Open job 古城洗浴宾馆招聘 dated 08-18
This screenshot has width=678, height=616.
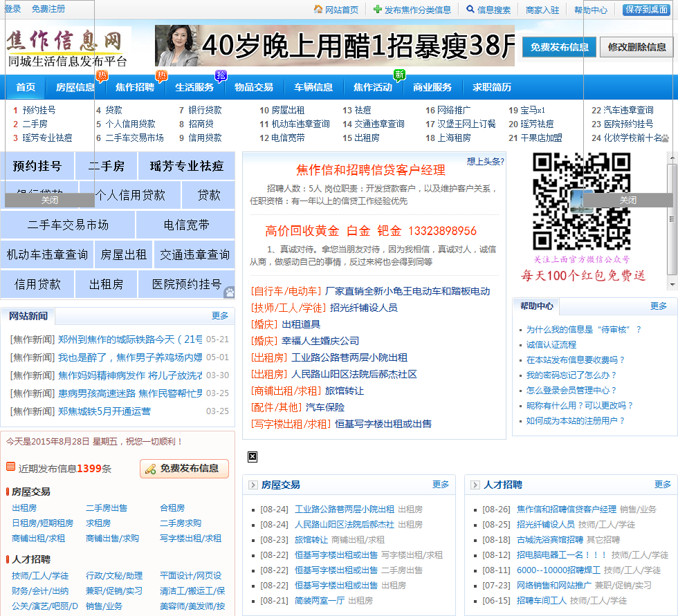point(549,539)
